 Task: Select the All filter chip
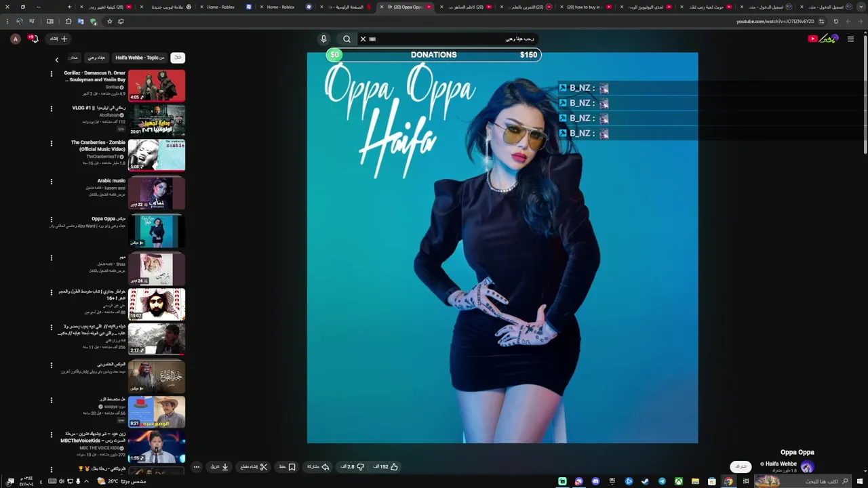pos(178,58)
